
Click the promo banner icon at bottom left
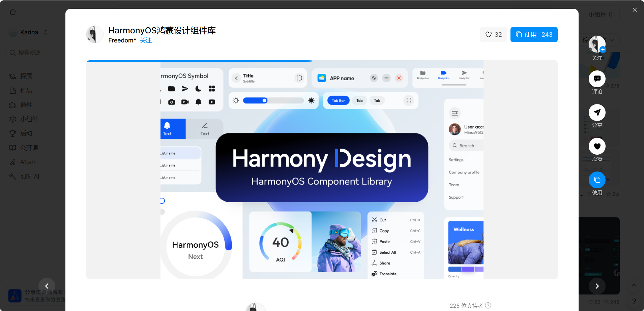15,296
